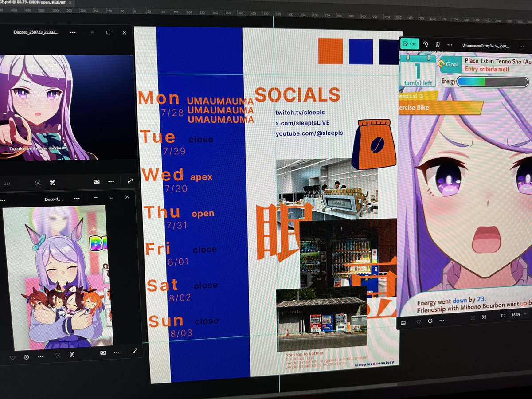Image resolution: width=532 pixels, height=399 pixels.
Task: Click scan text icon in lower Discord window
Action: pos(71,355)
